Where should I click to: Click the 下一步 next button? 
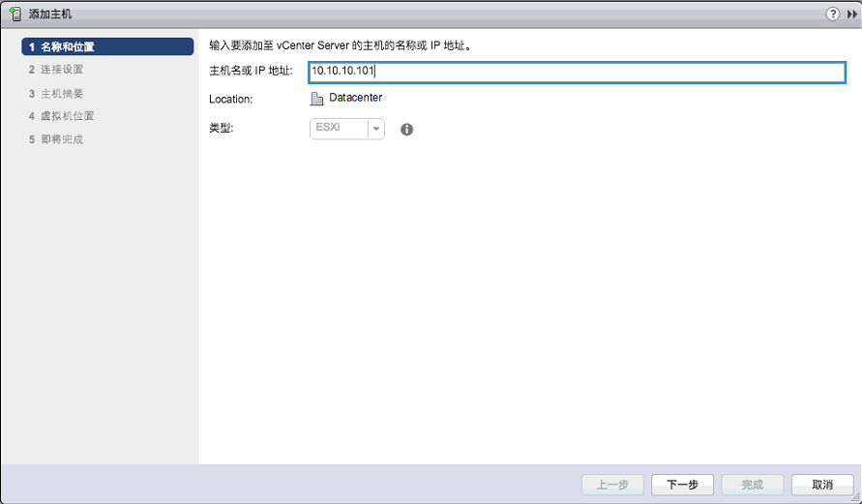(682, 485)
